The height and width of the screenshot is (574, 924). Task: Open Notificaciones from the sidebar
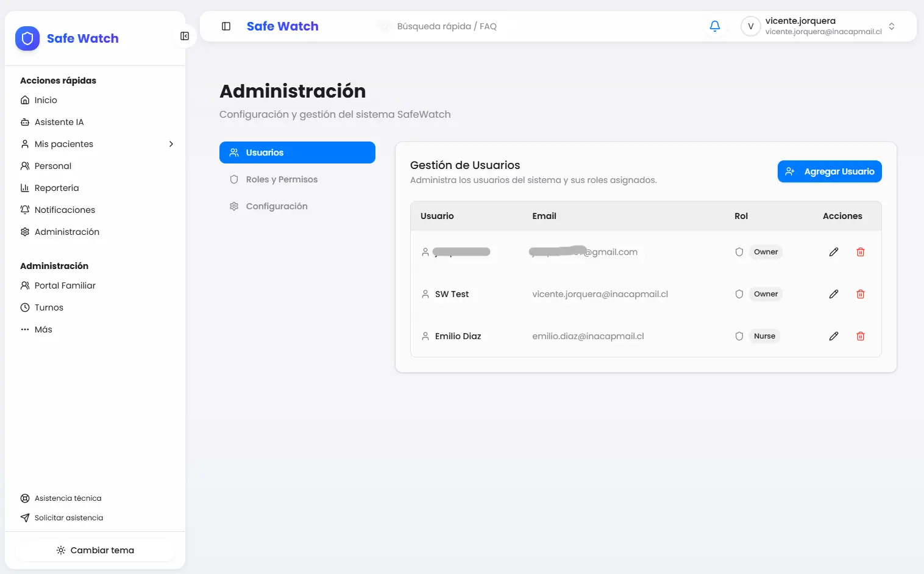pyautogui.click(x=64, y=209)
